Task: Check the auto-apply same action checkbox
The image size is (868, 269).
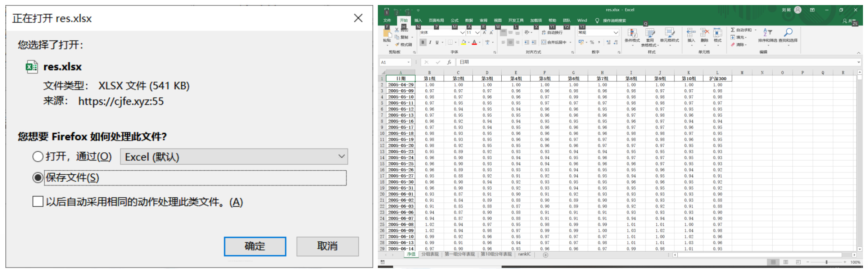Action: tap(38, 202)
